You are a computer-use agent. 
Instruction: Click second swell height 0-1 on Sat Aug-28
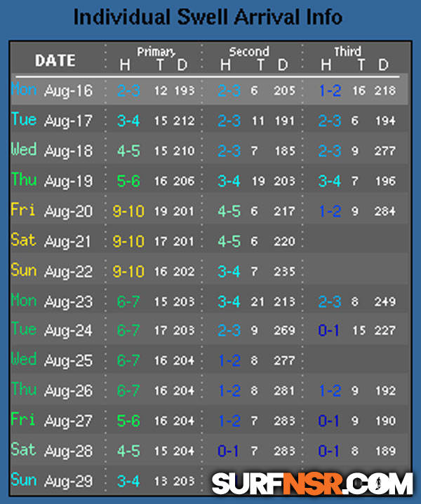(229, 451)
